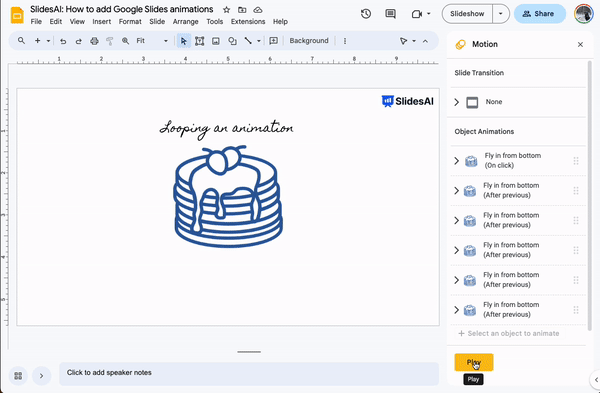Open the grid view icon
This screenshot has width=600, height=393.
(18, 376)
